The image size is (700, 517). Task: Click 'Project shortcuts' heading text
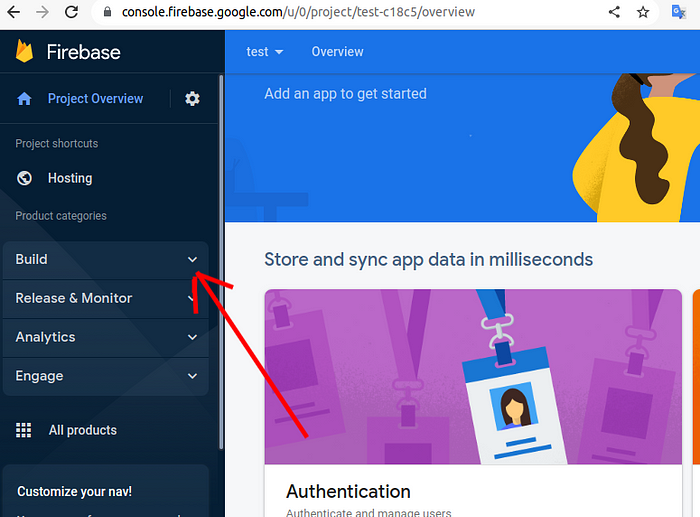point(57,144)
